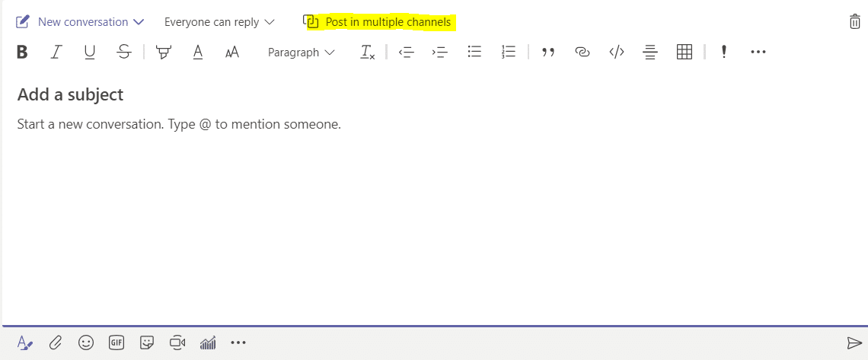Screen dimensions: 868x360
Task: Mark message as important
Action: coord(723,52)
